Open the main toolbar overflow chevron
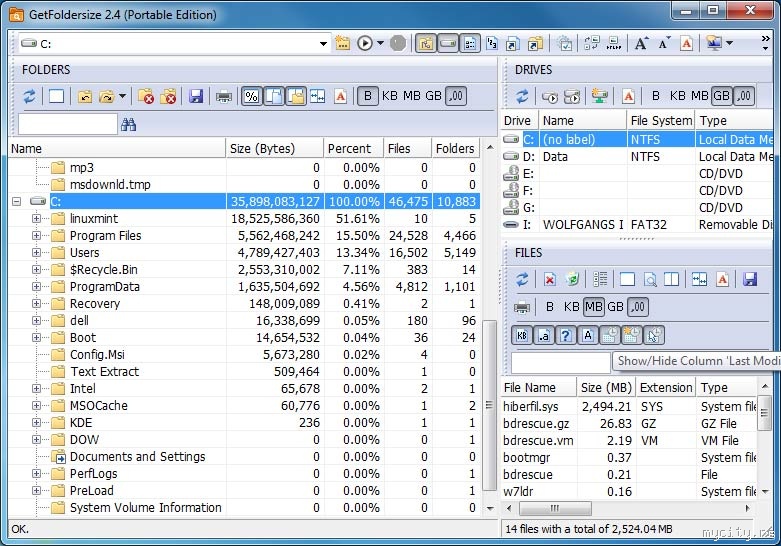 point(766,43)
